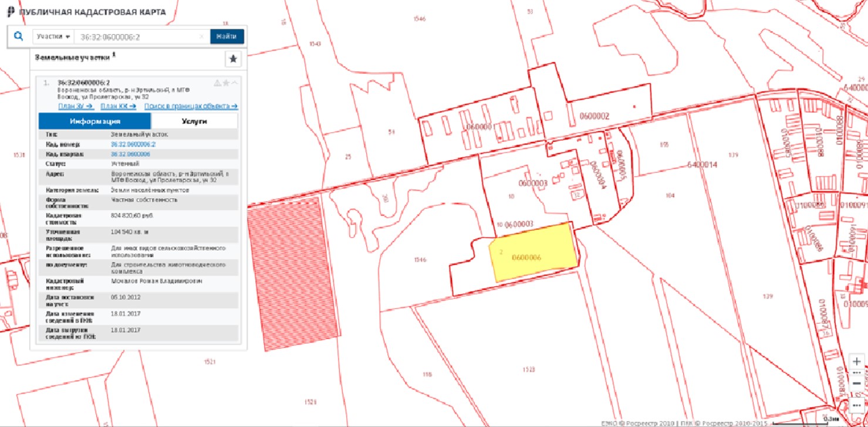Clear the search field with the X
This screenshot has height=427, width=868.
pyautogui.click(x=202, y=36)
